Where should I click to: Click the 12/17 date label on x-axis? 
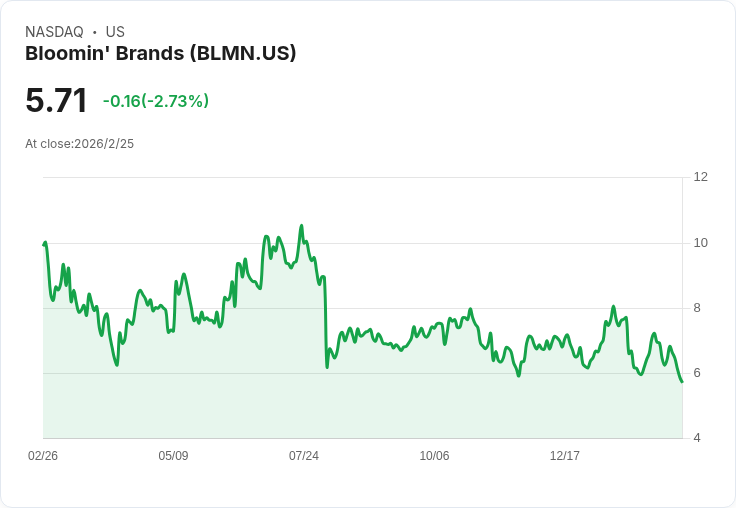565,455
